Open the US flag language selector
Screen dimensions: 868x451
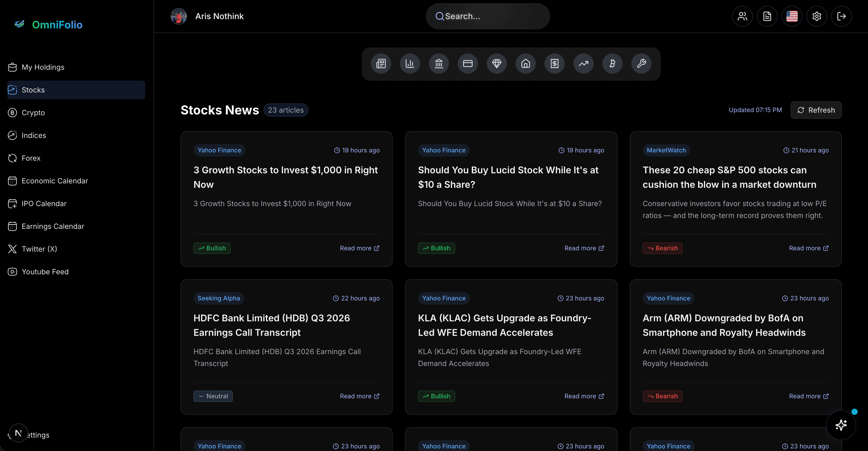[x=792, y=16]
